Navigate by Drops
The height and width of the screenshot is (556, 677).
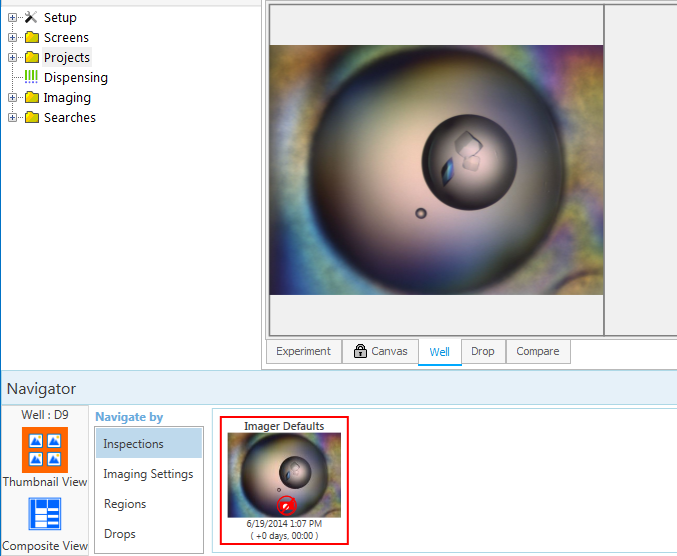(x=149, y=534)
